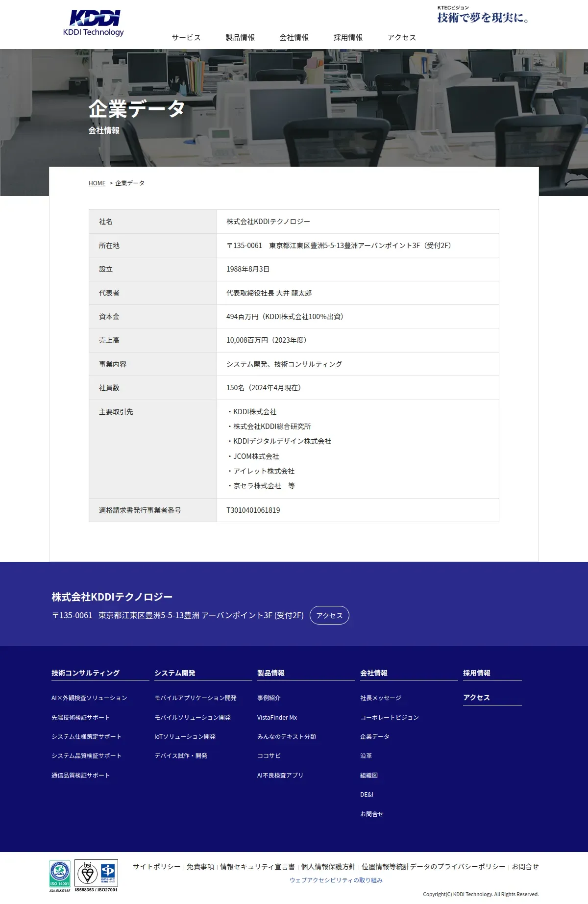This screenshot has width=588, height=904.
Task: Open IoTソリューション開発 link
Action: pos(185,737)
